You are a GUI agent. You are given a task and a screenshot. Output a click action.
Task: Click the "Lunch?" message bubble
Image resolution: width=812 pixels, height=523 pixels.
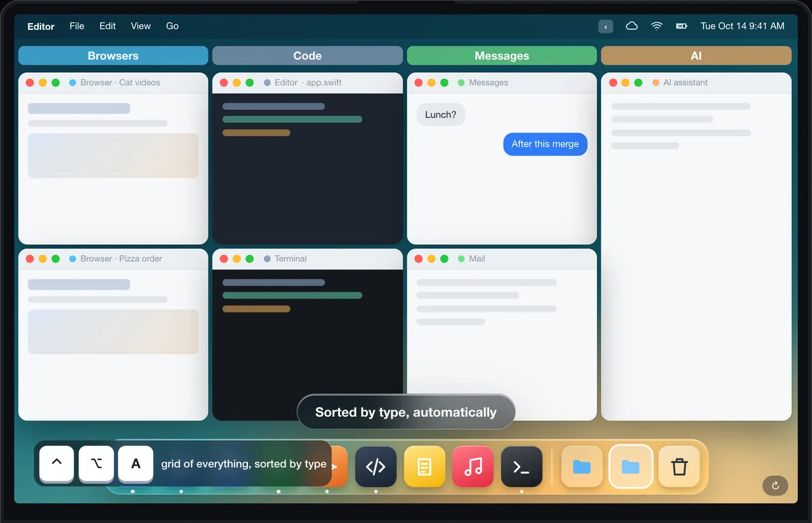[441, 115]
